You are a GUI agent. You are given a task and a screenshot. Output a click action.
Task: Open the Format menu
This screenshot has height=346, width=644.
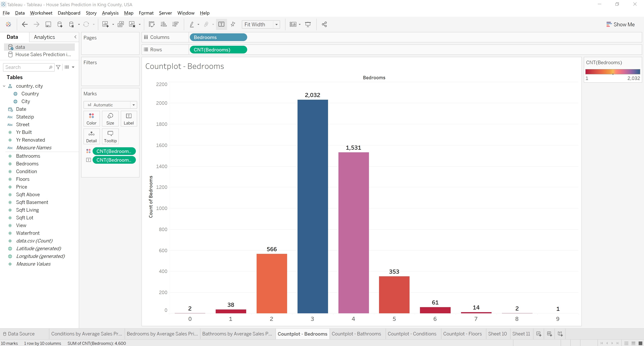click(146, 13)
